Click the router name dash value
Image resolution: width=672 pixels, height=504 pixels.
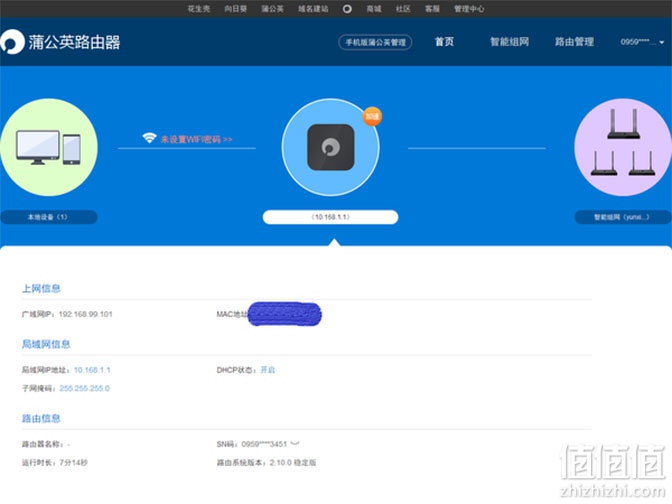tap(69, 444)
